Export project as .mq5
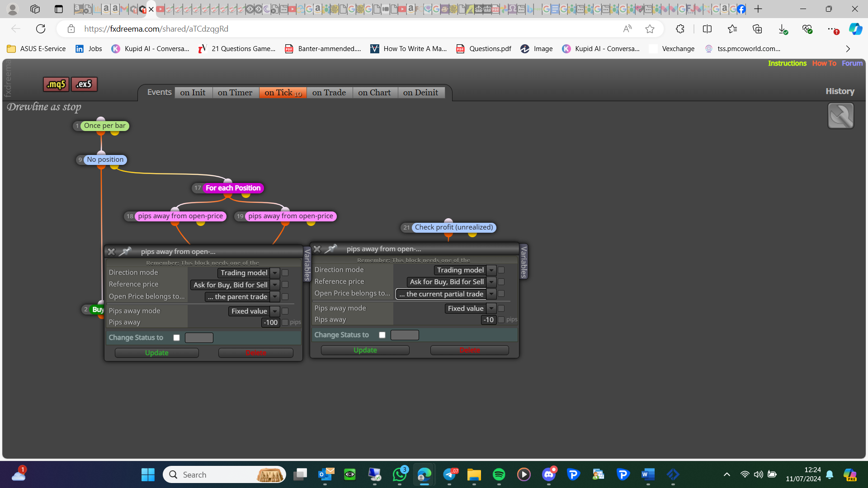This screenshot has height=488, width=868. [56, 84]
